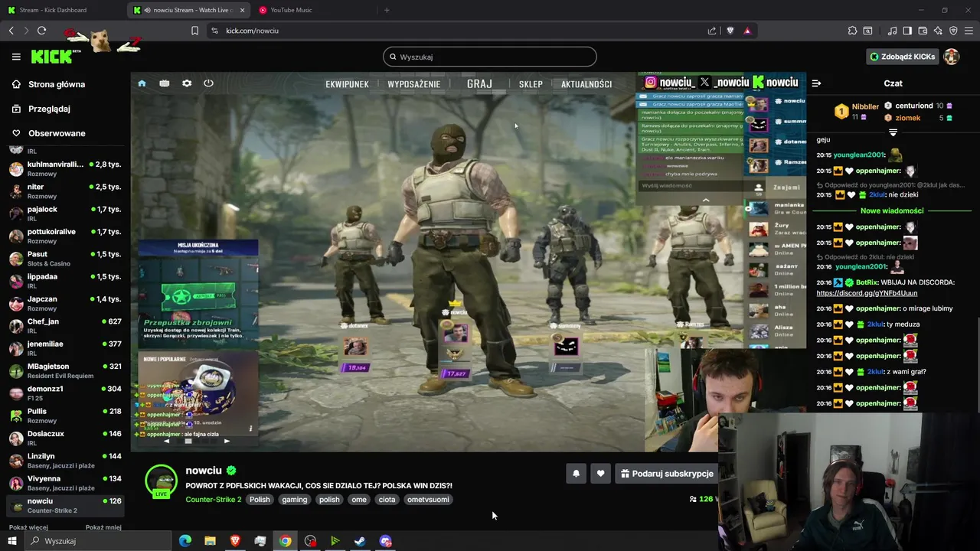
Task: Open Pasut channel in sidebar
Action: click(65, 259)
